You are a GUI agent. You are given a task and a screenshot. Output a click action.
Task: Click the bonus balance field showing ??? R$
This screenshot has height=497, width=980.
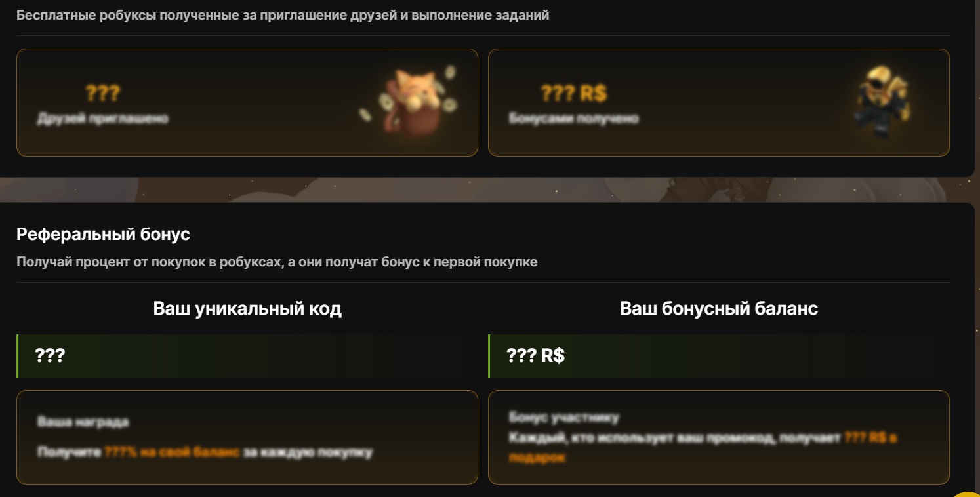pyautogui.click(x=719, y=356)
